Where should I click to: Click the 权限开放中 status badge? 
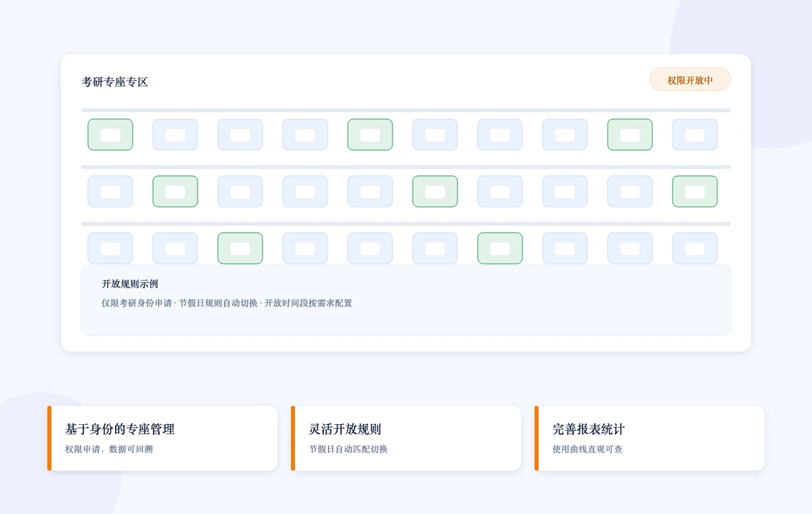click(x=690, y=80)
